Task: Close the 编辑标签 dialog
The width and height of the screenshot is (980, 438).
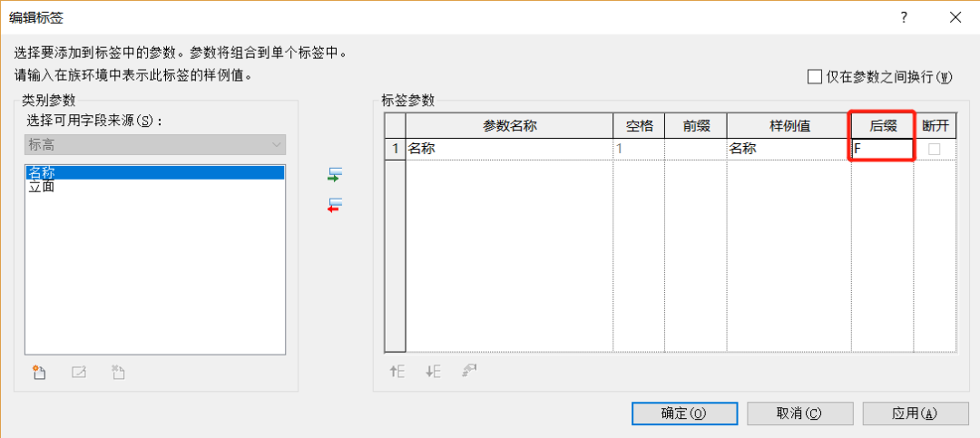Action: 955,17
